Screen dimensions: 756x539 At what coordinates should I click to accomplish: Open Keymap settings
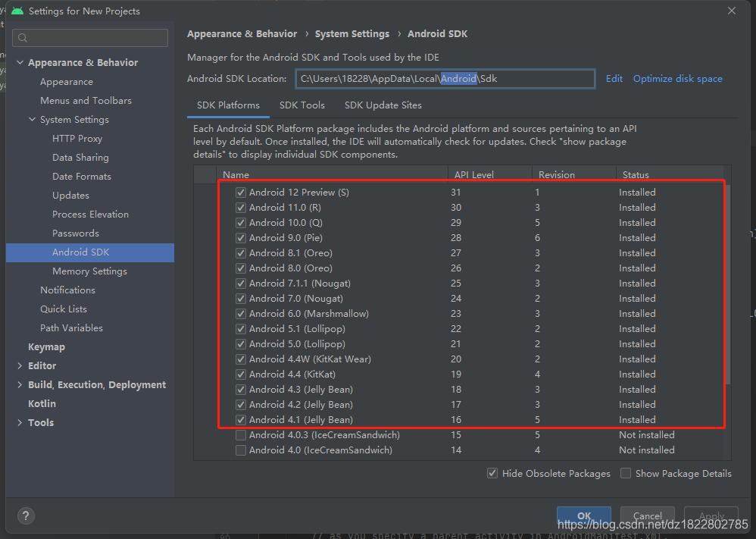click(x=46, y=347)
